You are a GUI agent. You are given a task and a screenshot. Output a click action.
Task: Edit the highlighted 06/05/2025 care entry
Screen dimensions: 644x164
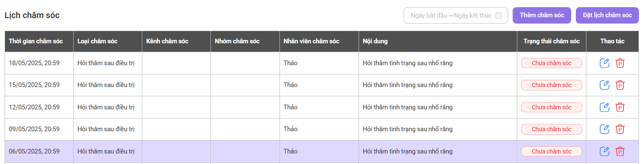604,151
